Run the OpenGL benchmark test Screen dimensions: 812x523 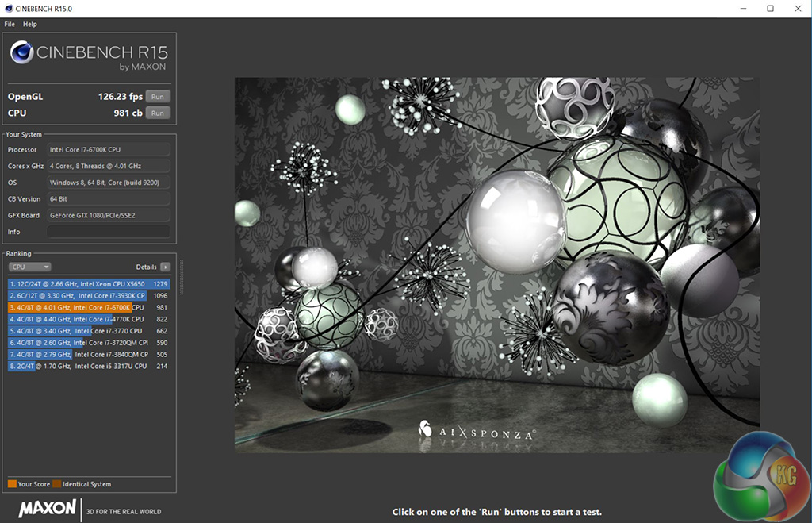(157, 97)
